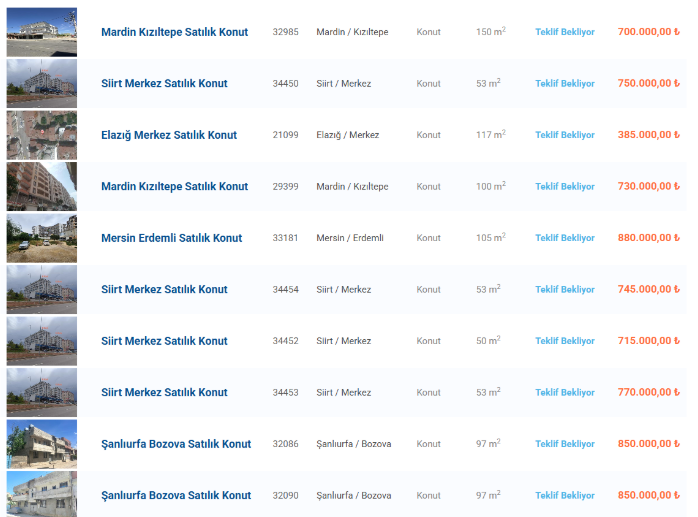Open the Elazığ Merkez aerial map thumbnail
Screen dimensions: 698x517
coord(41,135)
